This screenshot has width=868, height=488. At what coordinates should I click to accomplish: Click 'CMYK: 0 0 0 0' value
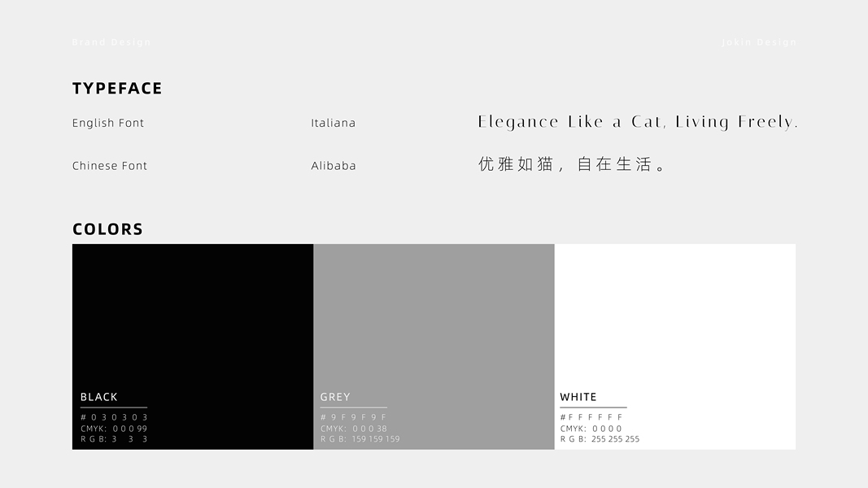click(x=591, y=429)
